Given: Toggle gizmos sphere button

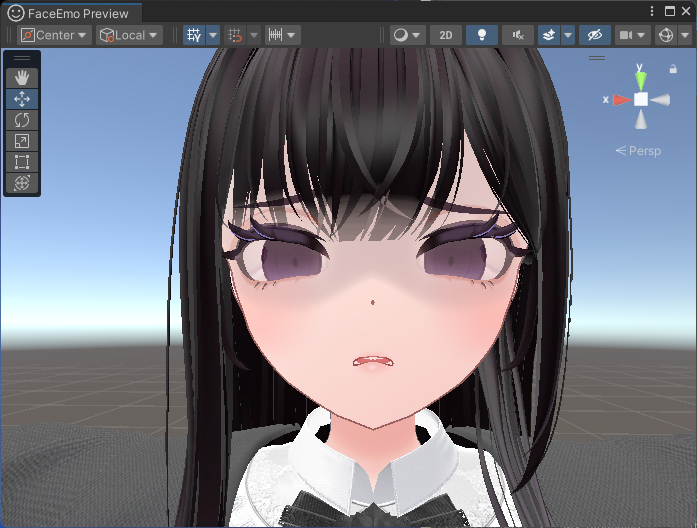Looking at the screenshot, I should pyautogui.click(x=666, y=35).
